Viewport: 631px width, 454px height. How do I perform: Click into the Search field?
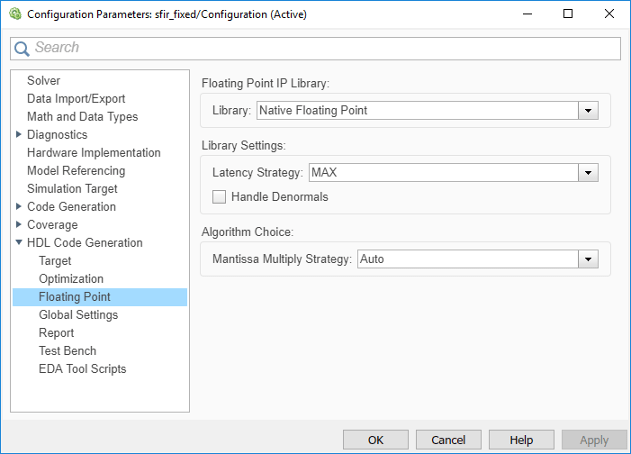[320, 48]
